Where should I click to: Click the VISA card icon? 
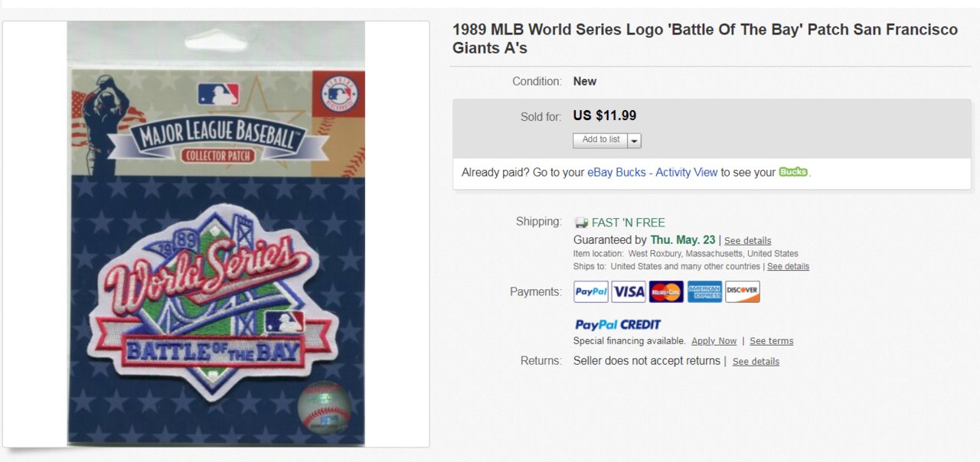(629, 291)
